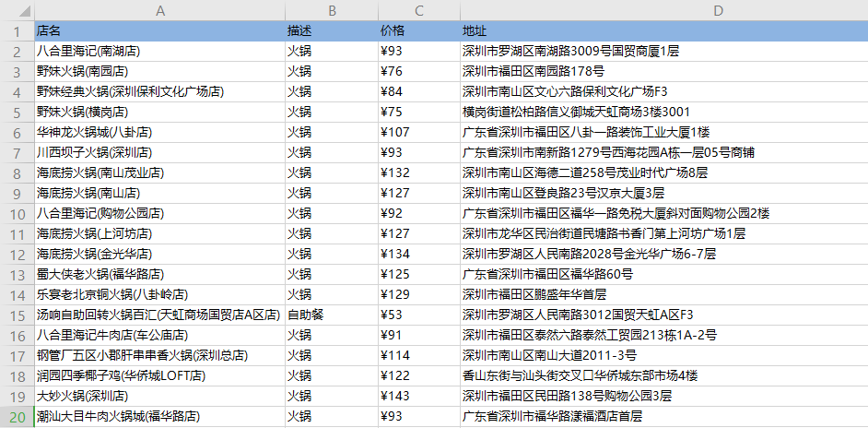Select cell 蜀大侠老火锅(福华路店)
This screenshot has width=868, height=428.
coord(160,275)
